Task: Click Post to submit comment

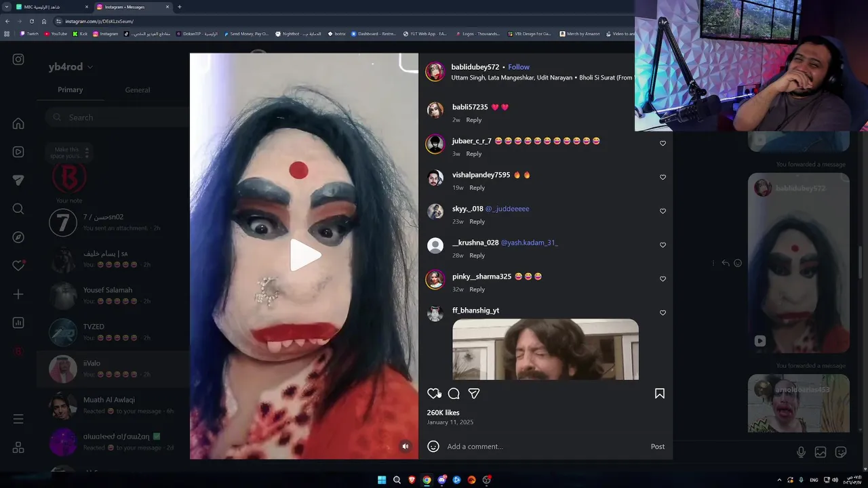Action: coord(658,447)
